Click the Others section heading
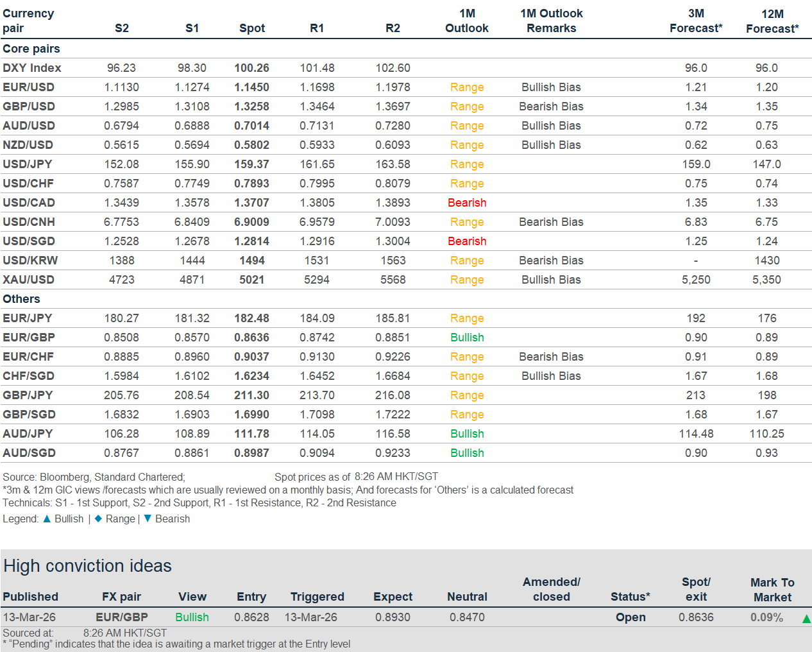The width and height of the screenshot is (812, 652). point(21,299)
